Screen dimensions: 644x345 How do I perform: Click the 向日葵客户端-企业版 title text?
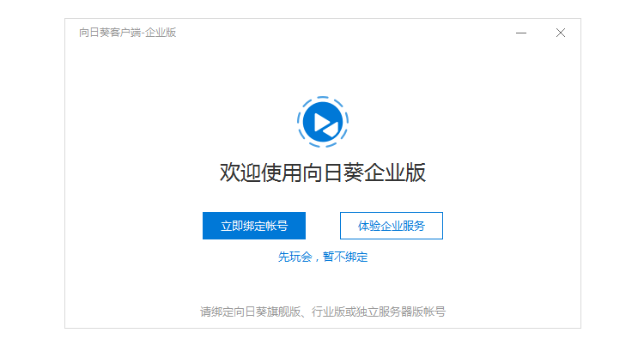click(127, 33)
